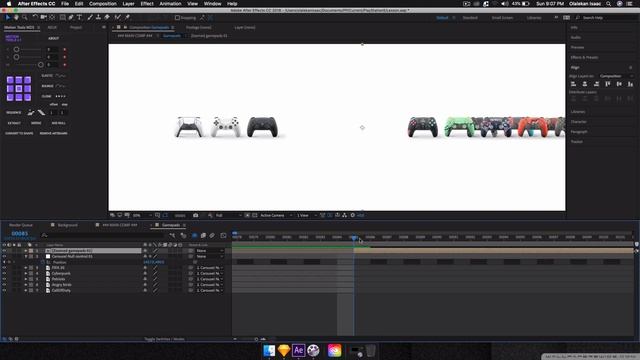Open the Effect menu

(x=147, y=4)
